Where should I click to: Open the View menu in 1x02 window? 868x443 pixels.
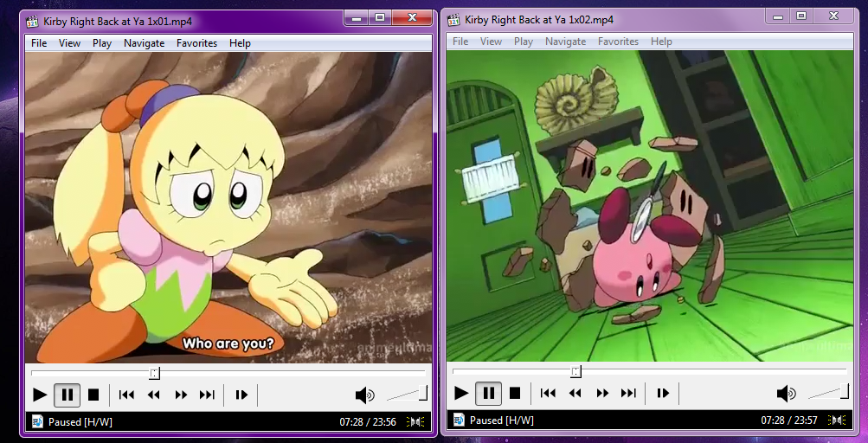pyautogui.click(x=491, y=42)
